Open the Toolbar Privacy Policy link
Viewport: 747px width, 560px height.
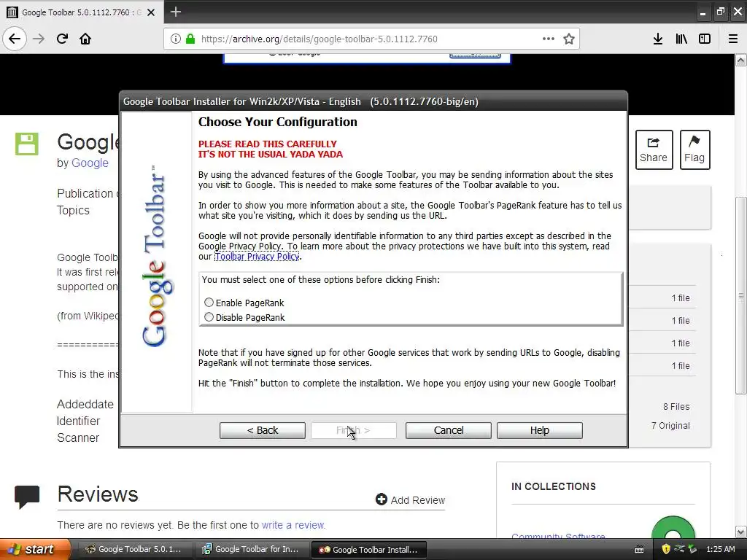click(257, 256)
